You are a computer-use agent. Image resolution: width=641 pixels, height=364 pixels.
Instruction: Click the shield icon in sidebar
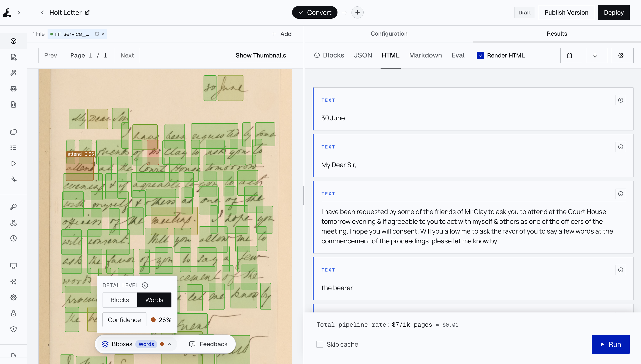14,329
